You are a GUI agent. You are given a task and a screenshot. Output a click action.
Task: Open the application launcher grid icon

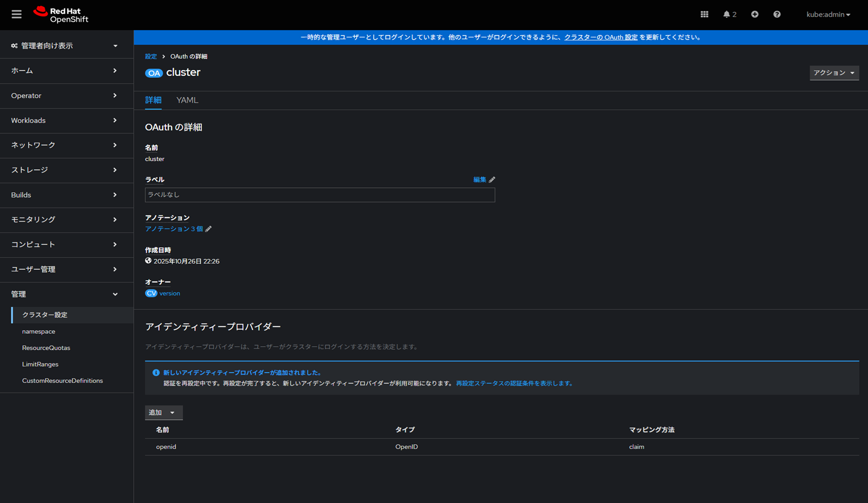(704, 14)
